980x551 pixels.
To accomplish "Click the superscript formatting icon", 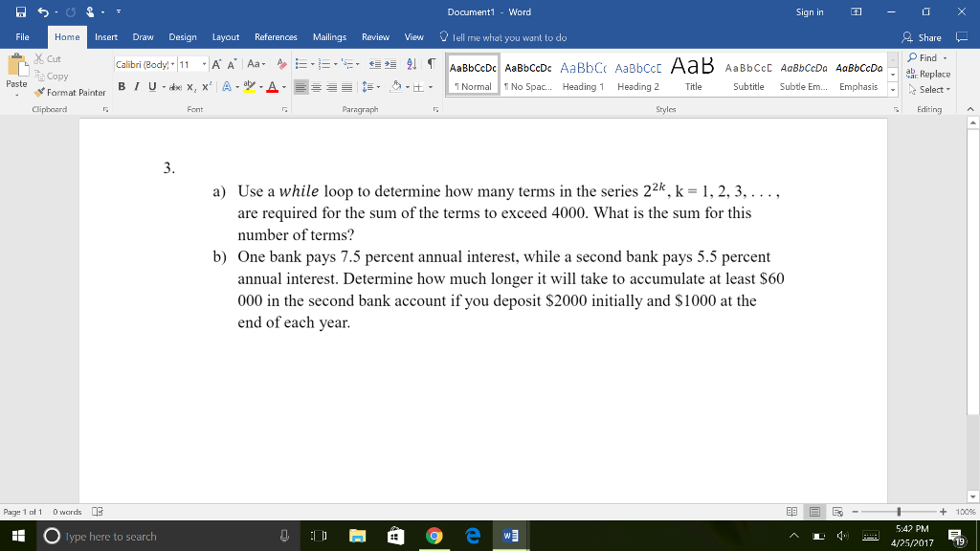I will click(x=206, y=86).
